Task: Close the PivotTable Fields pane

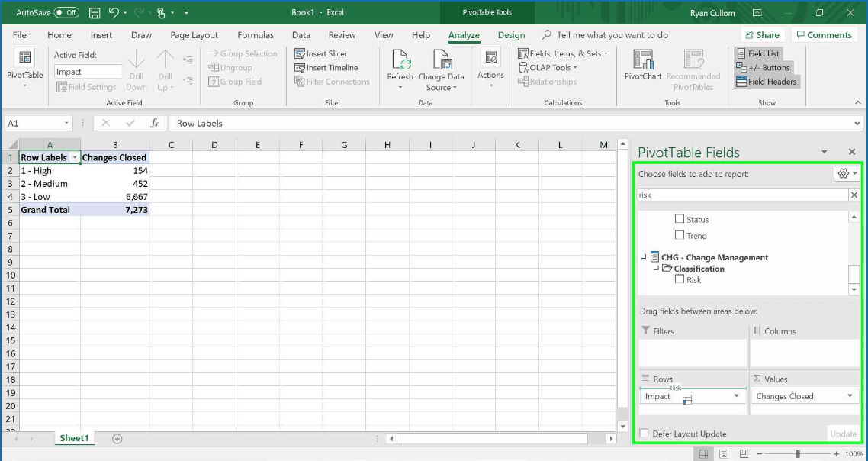Action: 852,152
